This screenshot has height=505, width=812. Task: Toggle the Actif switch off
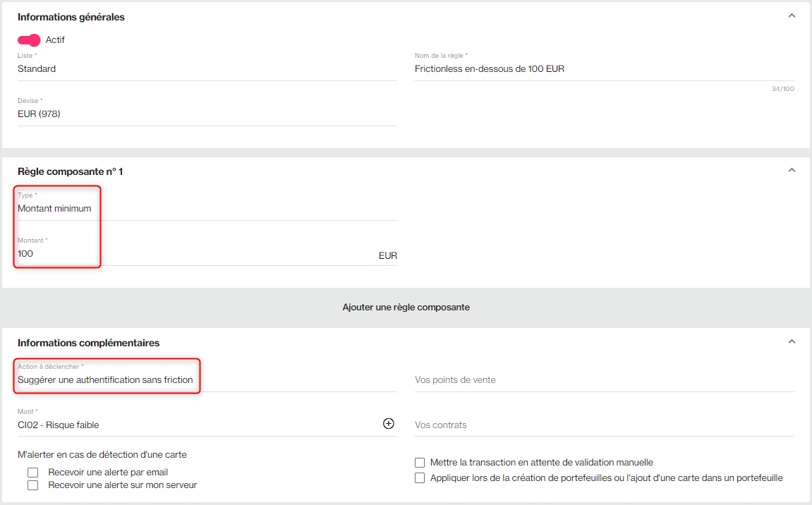29,40
